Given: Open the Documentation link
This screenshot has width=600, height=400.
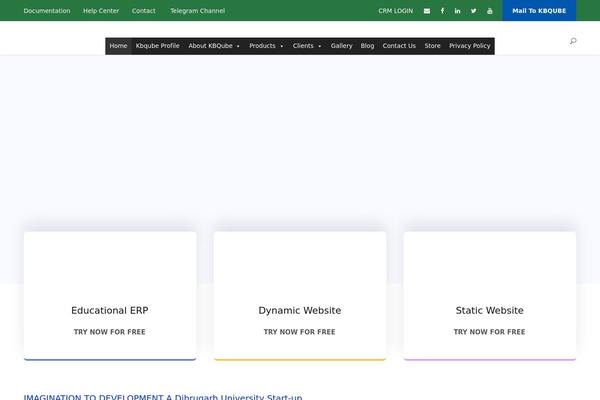Looking at the screenshot, I should point(47,11).
